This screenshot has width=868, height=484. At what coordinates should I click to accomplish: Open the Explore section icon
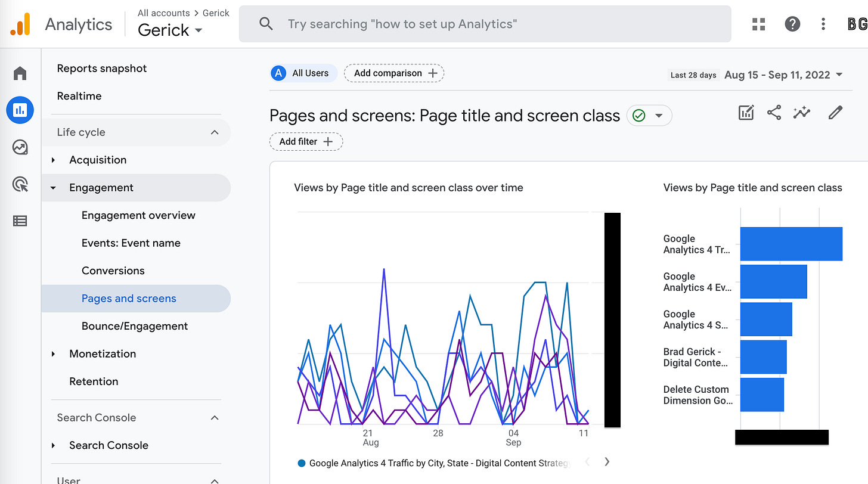pos(20,147)
